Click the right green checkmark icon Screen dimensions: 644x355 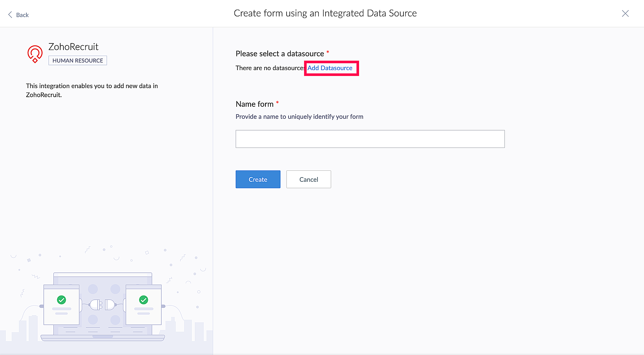tap(144, 300)
